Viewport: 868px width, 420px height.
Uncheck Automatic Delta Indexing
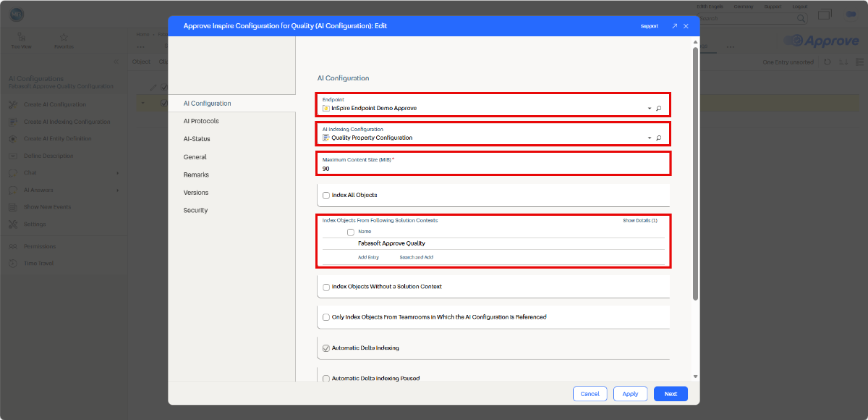tap(326, 348)
